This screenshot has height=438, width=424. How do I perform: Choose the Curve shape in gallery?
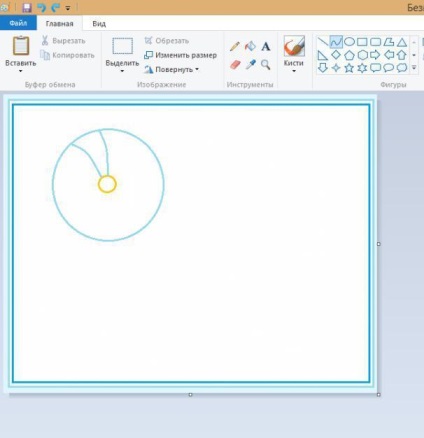(336, 42)
